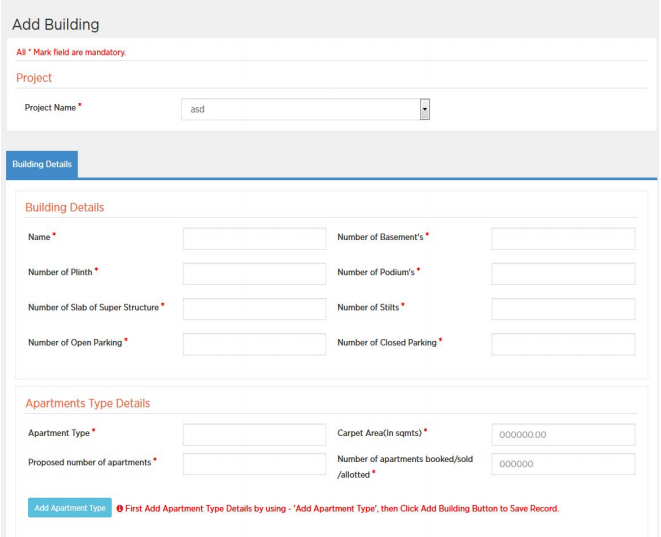The width and height of the screenshot is (661, 537).
Task: Click the Add Building page heading
Action: click(55, 24)
